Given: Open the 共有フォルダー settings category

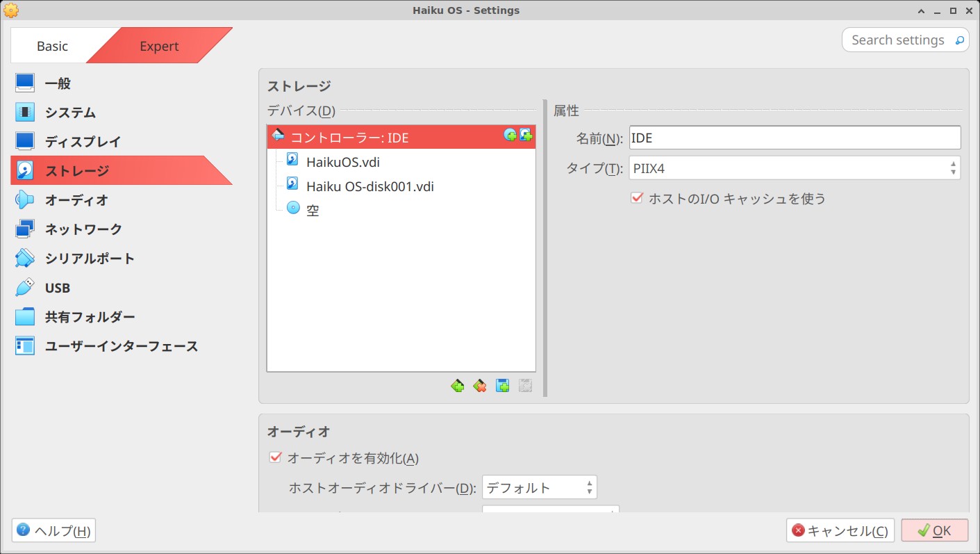Looking at the screenshot, I should coord(122,317).
